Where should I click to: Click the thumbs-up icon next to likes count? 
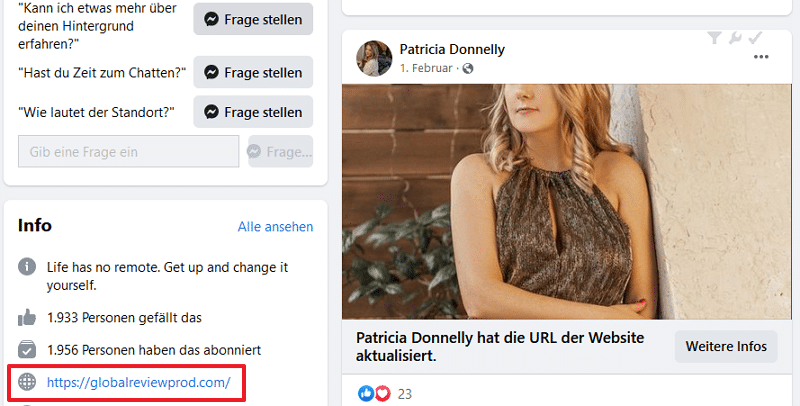27,317
